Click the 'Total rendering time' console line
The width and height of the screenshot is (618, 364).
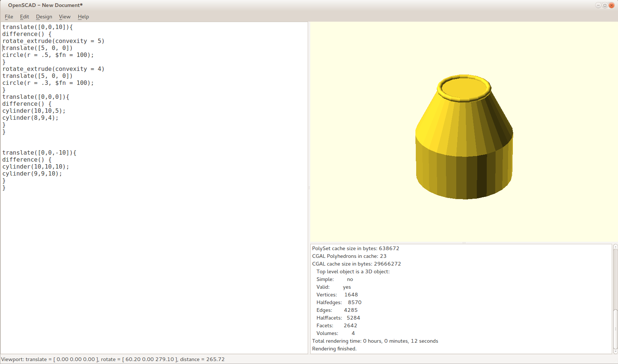375,341
